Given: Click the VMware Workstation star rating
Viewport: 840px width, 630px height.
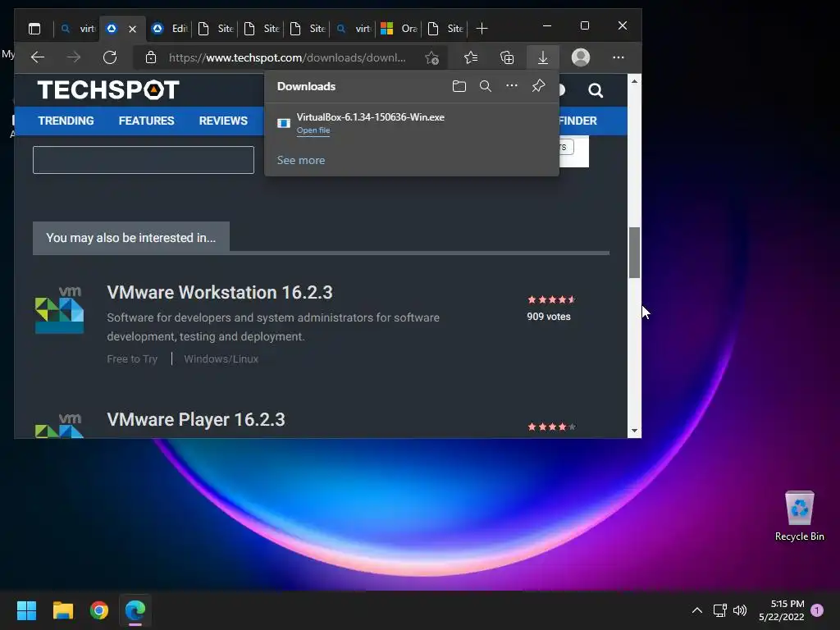Looking at the screenshot, I should click(x=551, y=299).
